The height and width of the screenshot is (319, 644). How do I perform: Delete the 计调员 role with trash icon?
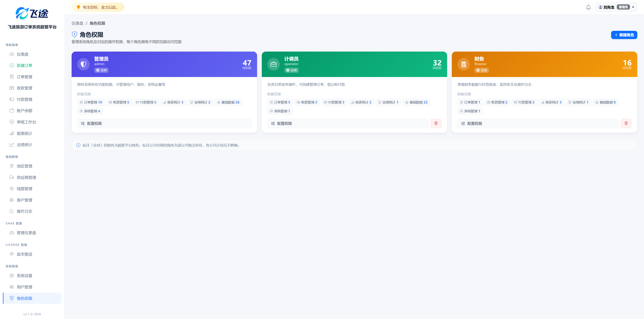pyautogui.click(x=436, y=124)
